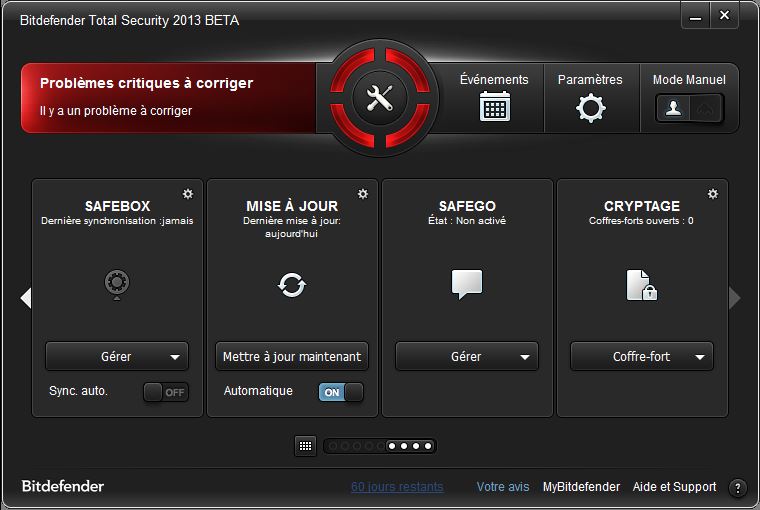Enable Sync. auto. toggle
Image resolution: width=760 pixels, height=510 pixels.
(166, 392)
